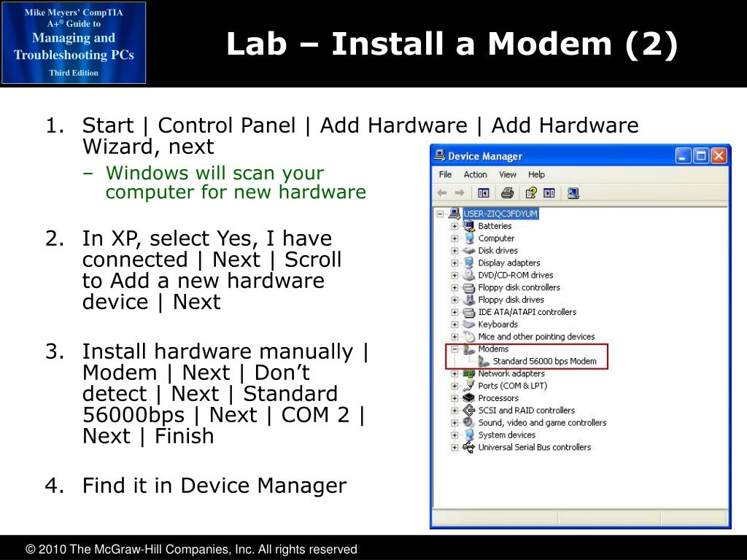Screen dimensions: 747x560
Task: Click the "Find it in Device Manager" step
Action: point(214,485)
